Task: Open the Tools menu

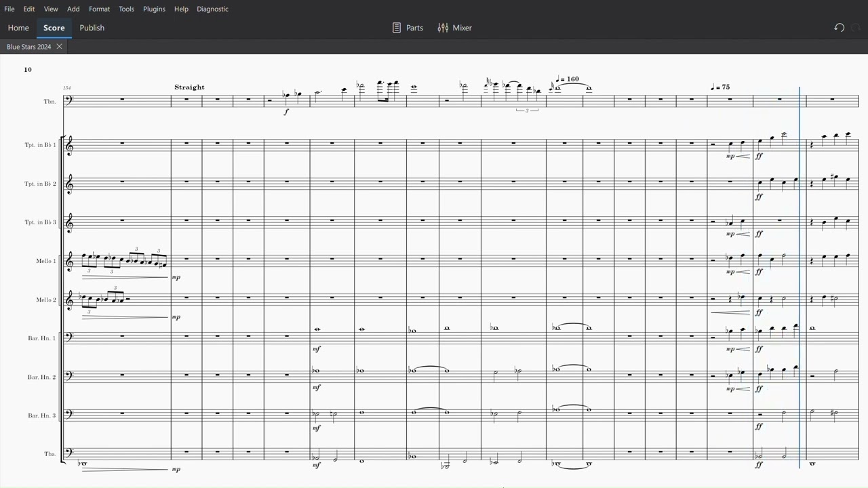Action: click(x=126, y=9)
